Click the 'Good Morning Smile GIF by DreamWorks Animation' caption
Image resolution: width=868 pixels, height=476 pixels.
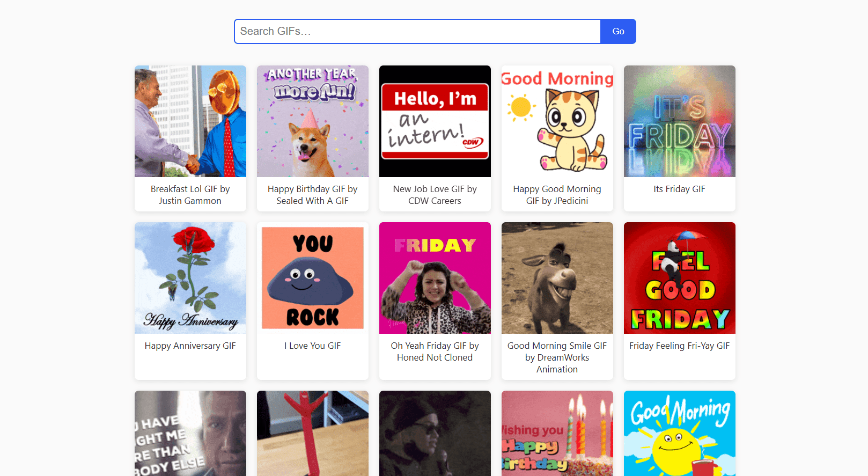click(x=557, y=357)
